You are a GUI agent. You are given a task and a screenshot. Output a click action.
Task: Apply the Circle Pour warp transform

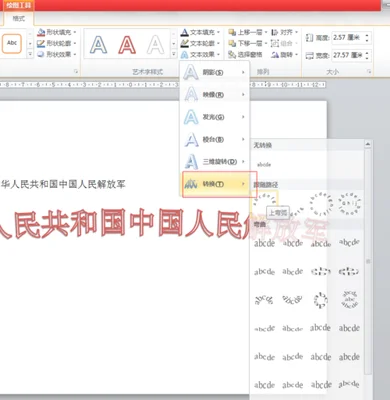click(x=321, y=300)
